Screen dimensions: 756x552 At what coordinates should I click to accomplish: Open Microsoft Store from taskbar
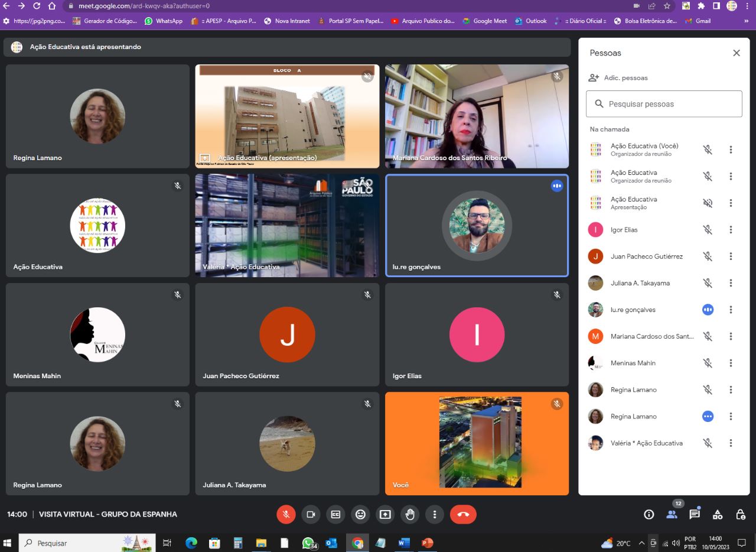(x=214, y=543)
